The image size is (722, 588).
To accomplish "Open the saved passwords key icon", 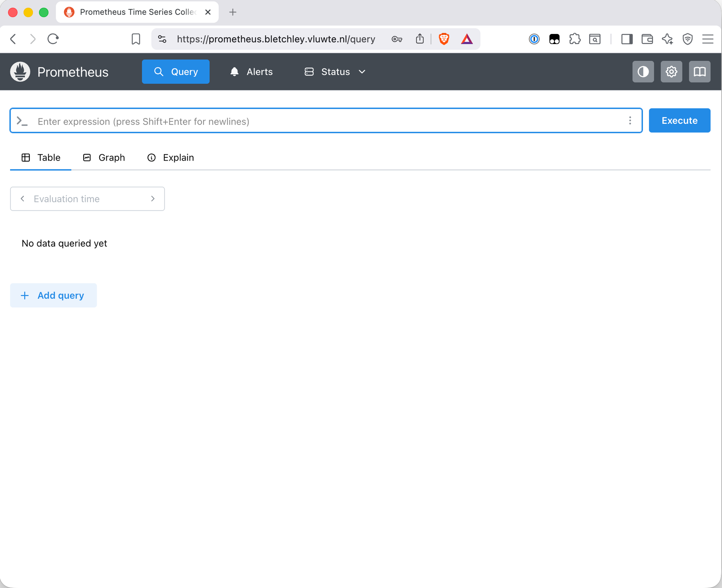I will 397,39.
